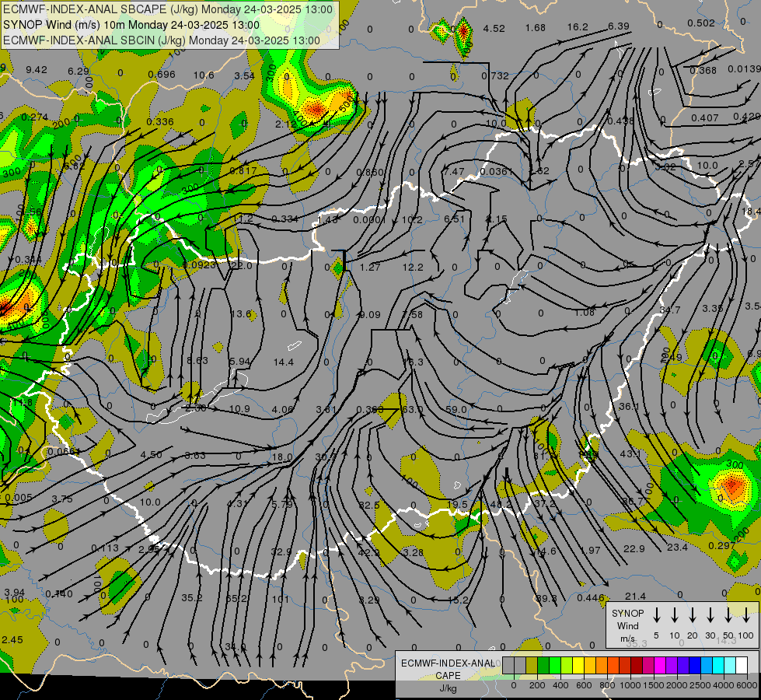Click the 20 m/s wind legend arrow
Image resolution: width=761 pixels, height=700 pixels.
(693, 615)
